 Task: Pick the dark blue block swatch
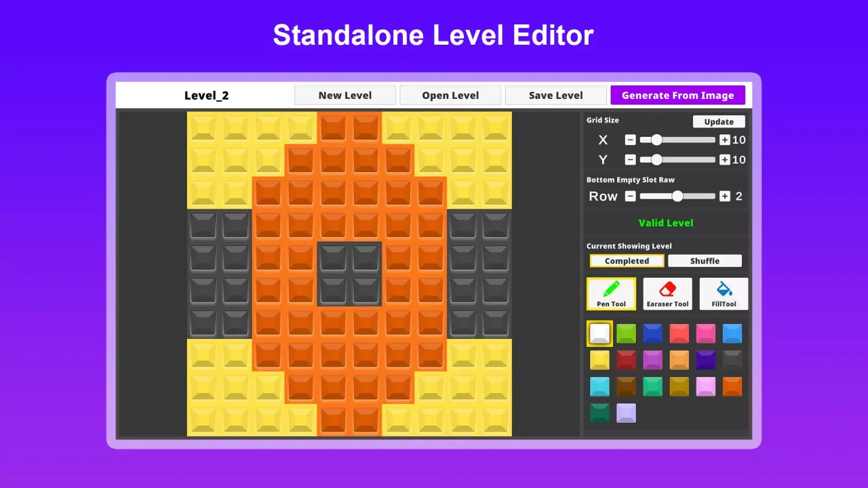652,333
